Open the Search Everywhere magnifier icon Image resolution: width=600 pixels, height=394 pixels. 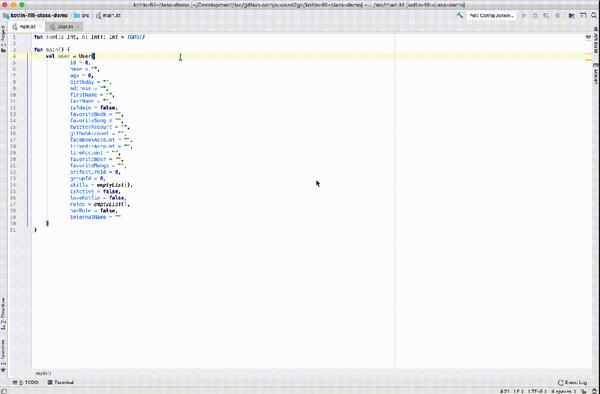point(594,15)
